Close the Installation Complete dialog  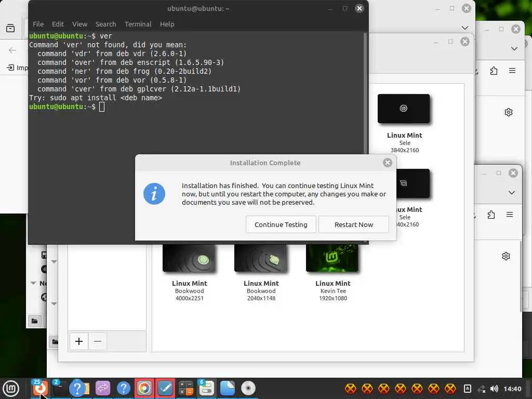tap(388, 163)
